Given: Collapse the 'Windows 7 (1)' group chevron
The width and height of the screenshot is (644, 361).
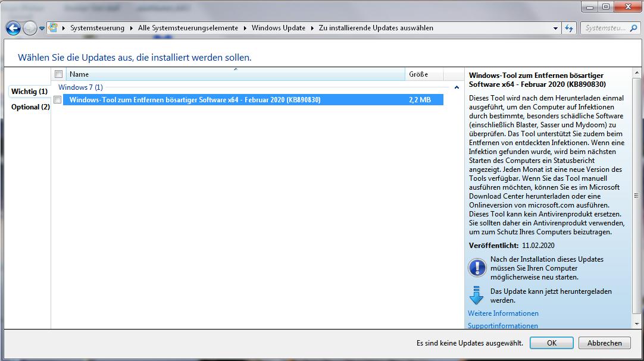Looking at the screenshot, I should (457, 87).
